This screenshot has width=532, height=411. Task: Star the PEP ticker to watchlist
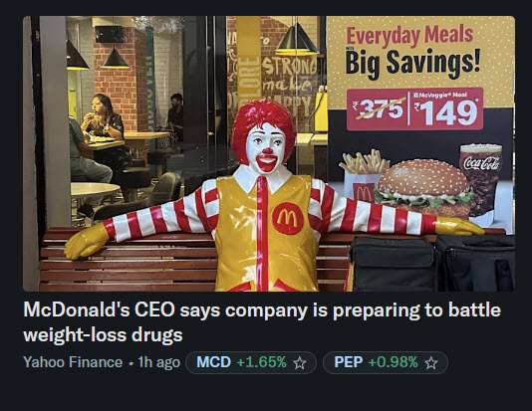point(431,363)
